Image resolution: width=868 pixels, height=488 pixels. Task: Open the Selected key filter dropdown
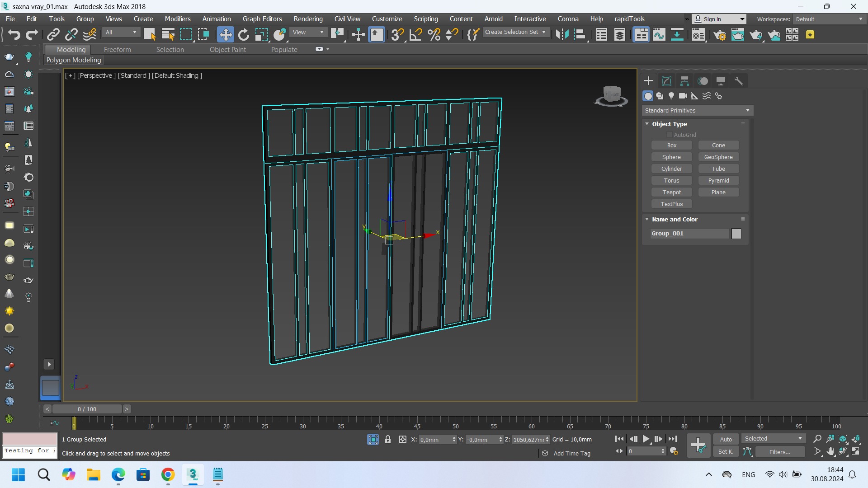[773, 439]
